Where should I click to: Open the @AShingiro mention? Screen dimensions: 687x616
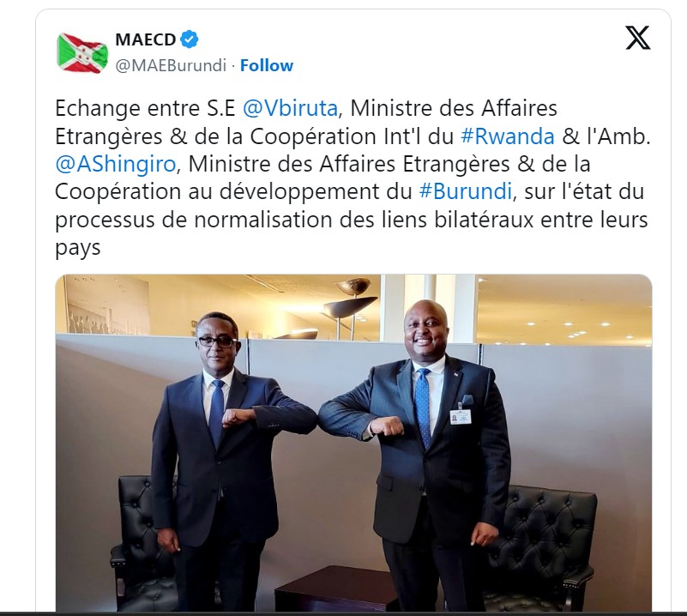(116, 165)
